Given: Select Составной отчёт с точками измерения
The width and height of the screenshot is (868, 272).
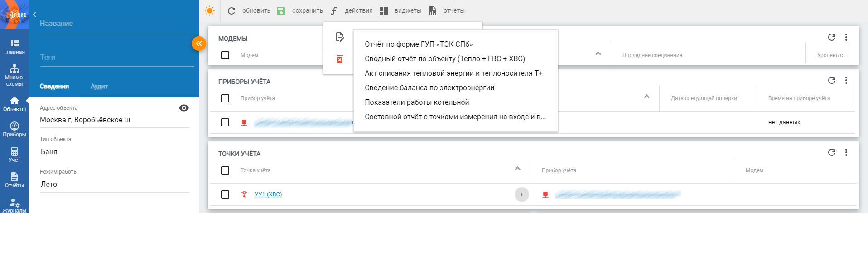Looking at the screenshot, I should click(455, 117).
